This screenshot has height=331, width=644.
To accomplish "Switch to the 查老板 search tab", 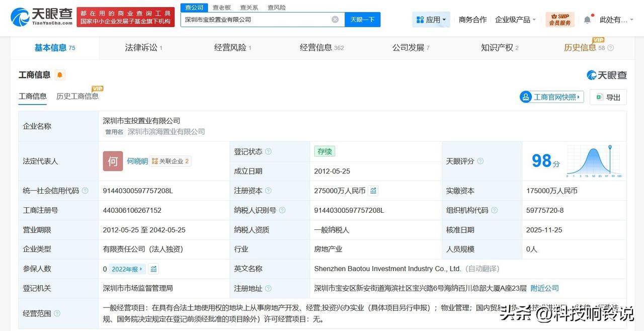I will [x=222, y=7].
